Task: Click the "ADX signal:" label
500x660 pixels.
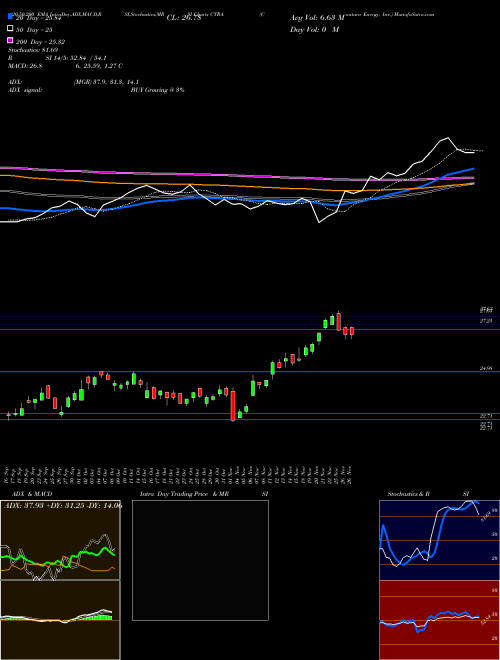Action: 25,90
